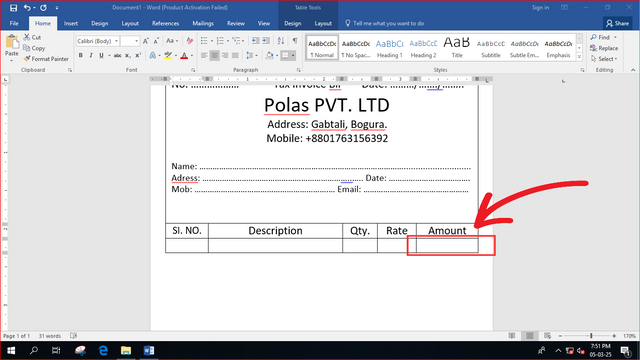
Task: Open Paragraph dialog launcher
Action: tap(299, 70)
